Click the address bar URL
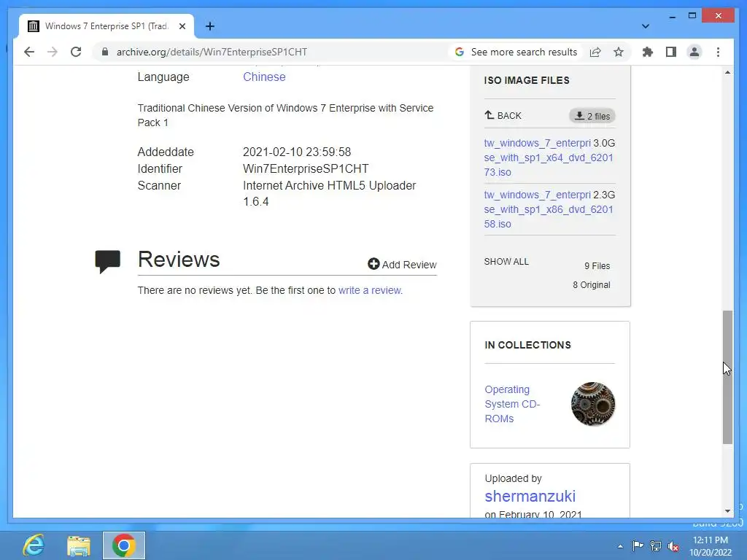 click(x=212, y=52)
